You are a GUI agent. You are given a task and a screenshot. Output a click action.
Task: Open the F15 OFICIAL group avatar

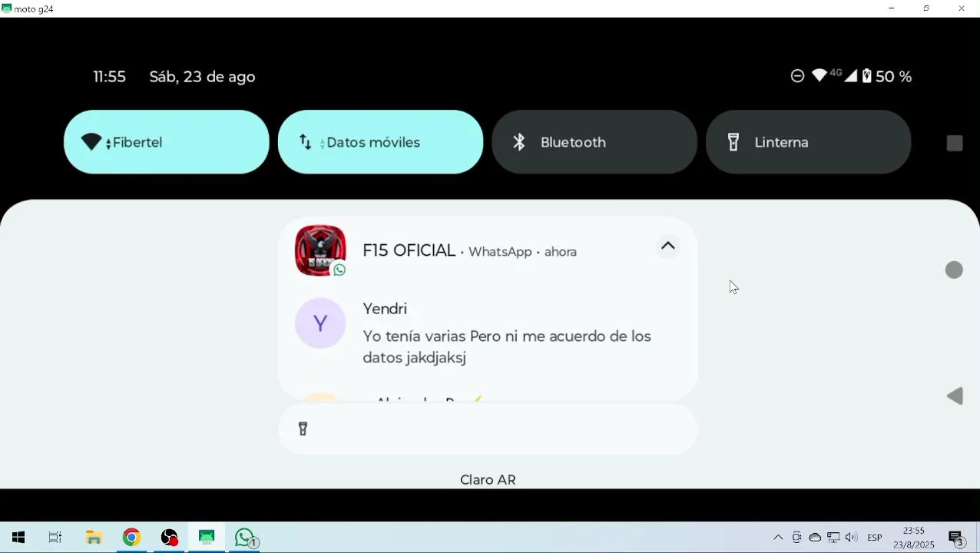coord(320,250)
